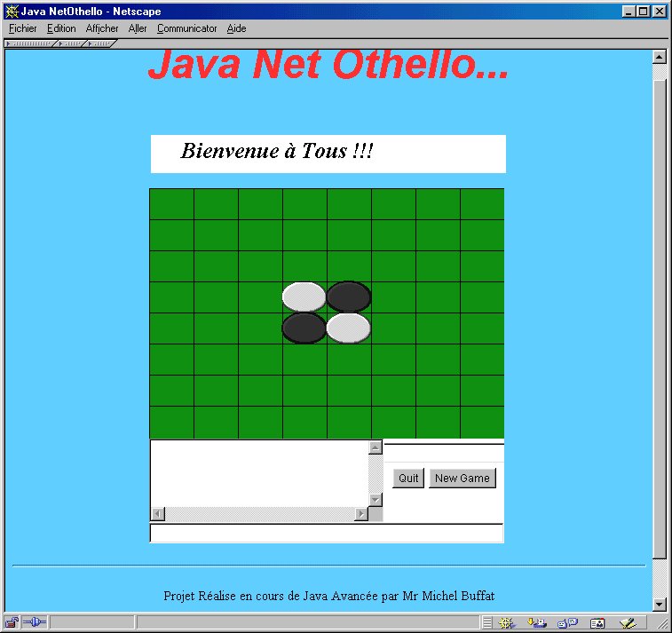Viewport: 672px width, 633px height.
Task: Click the text input field below the chat area
Action: (x=326, y=533)
